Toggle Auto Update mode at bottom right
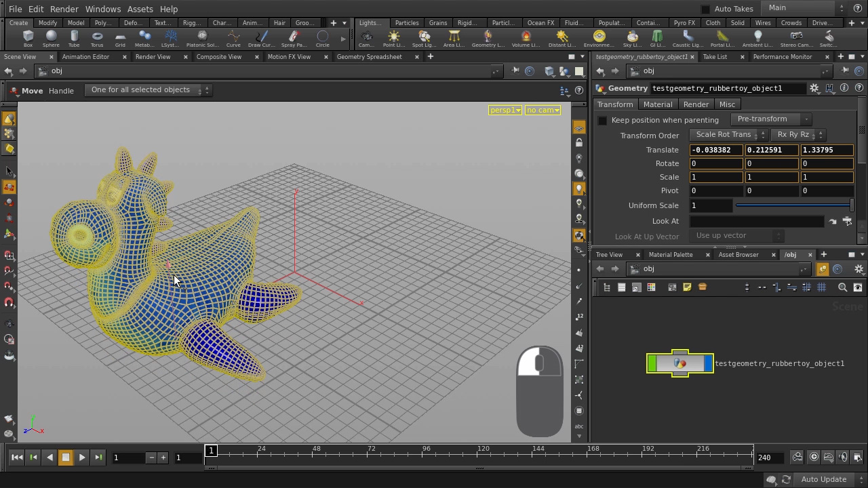The width and height of the screenshot is (868, 488). (x=823, y=479)
